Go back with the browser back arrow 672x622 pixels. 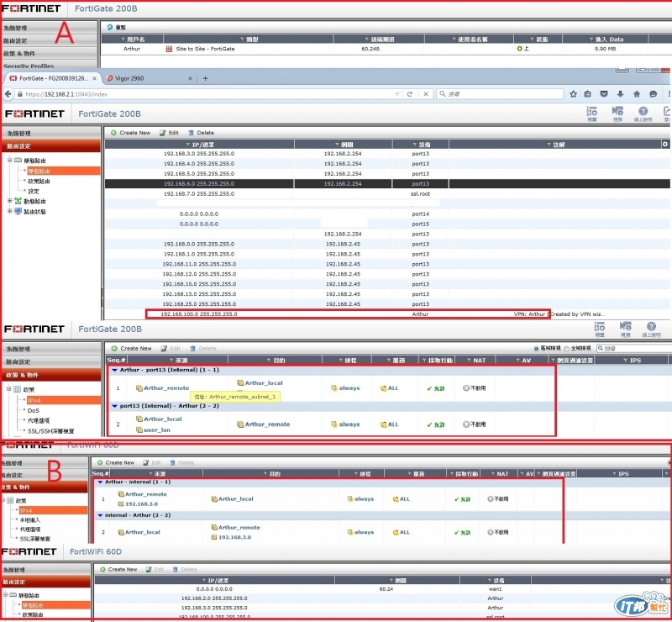[8, 94]
